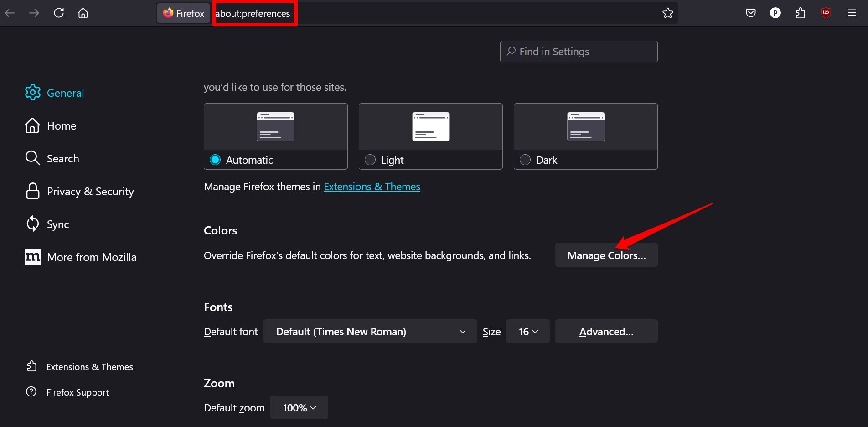868x427 pixels.
Task: Go forward with the forward arrow button
Action: click(x=34, y=13)
